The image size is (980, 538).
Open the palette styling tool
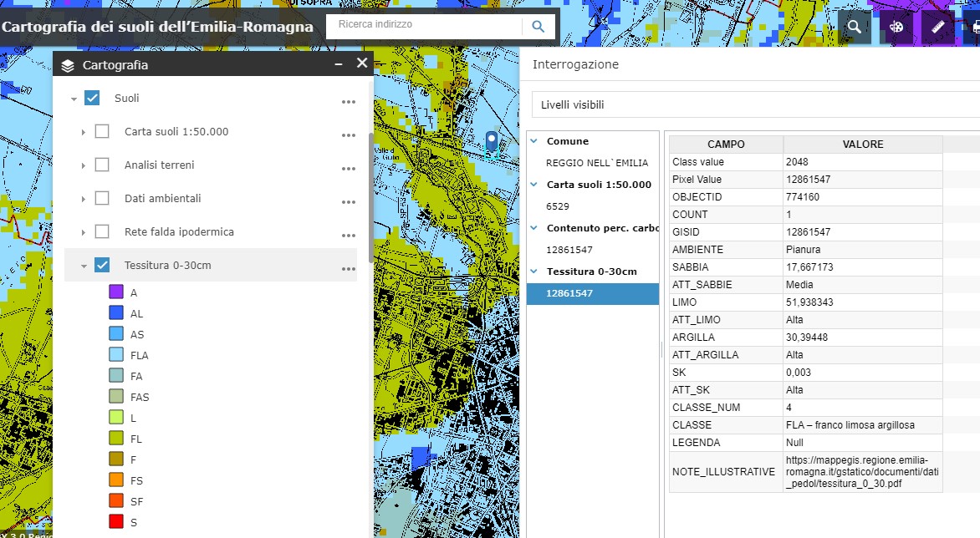(x=896, y=27)
